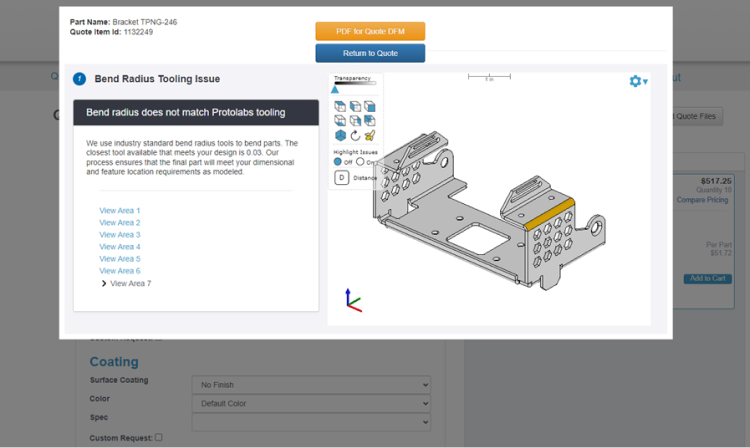Click the rotate view arrow icon

355,135
